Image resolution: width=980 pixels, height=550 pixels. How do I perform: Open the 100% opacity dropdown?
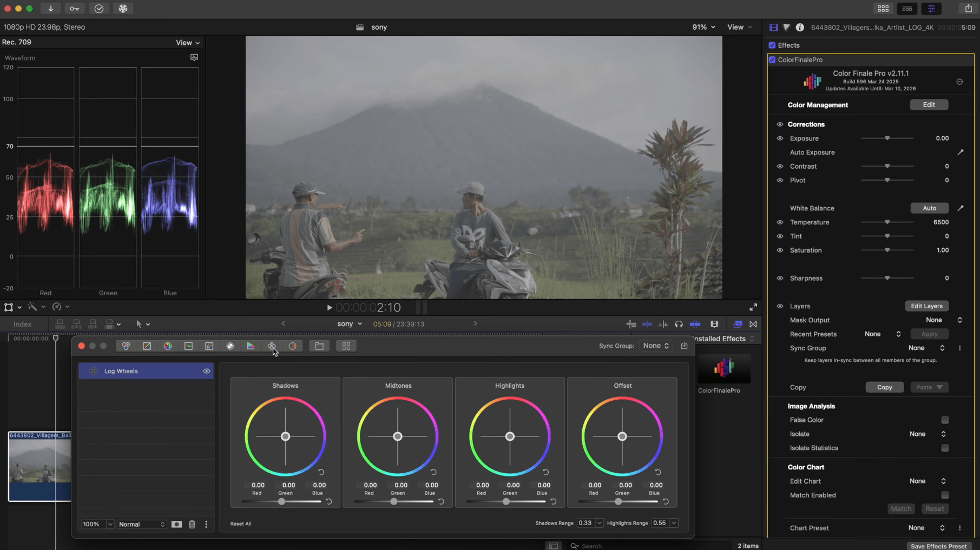pos(97,525)
